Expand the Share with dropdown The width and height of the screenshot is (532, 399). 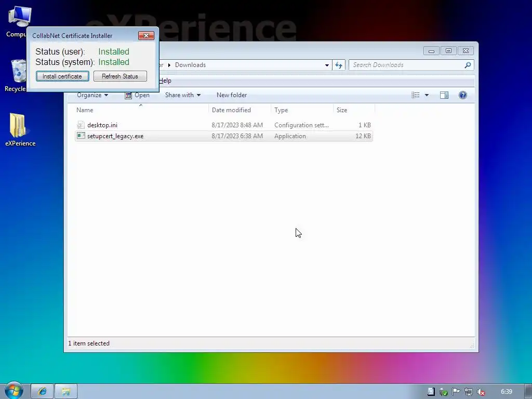click(183, 95)
